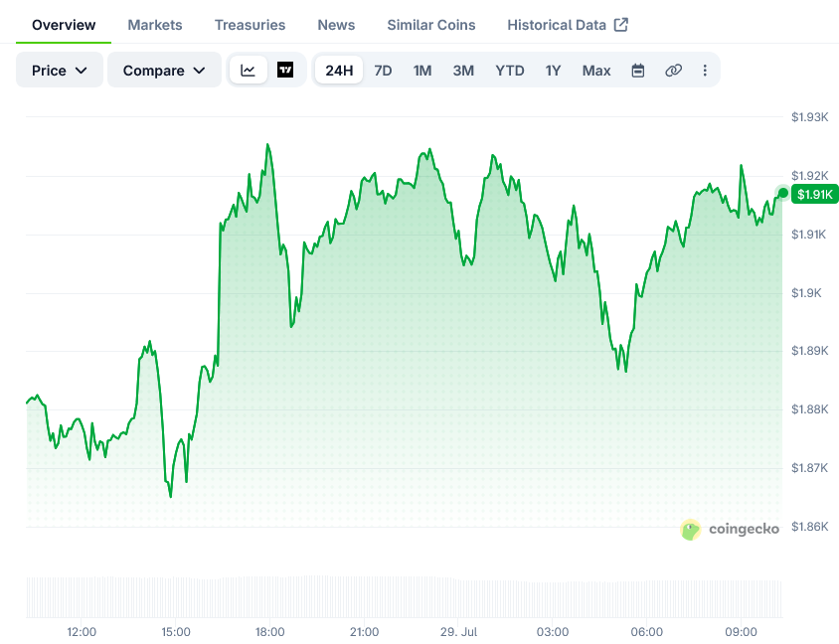Click the 29. Jul date axis label
The image size is (839, 644).
pyautogui.click(x=458, y=632)
